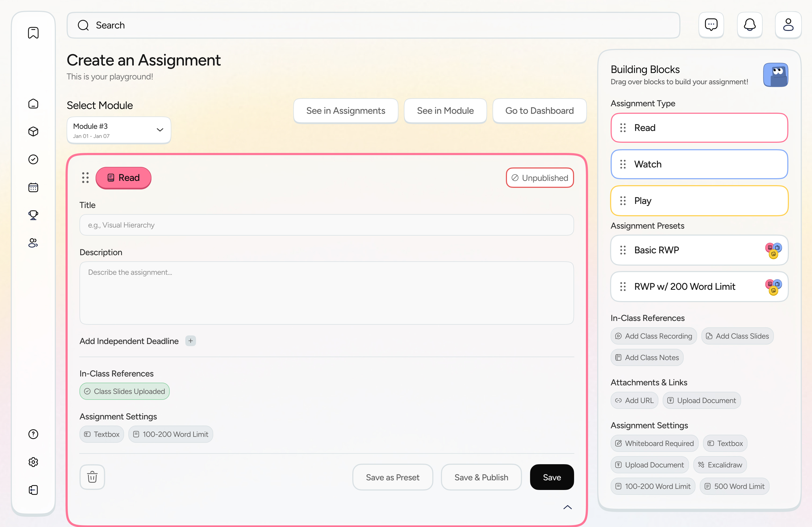
Task: Collapse the assignment block with the chevron
Action: coord(567,507)
